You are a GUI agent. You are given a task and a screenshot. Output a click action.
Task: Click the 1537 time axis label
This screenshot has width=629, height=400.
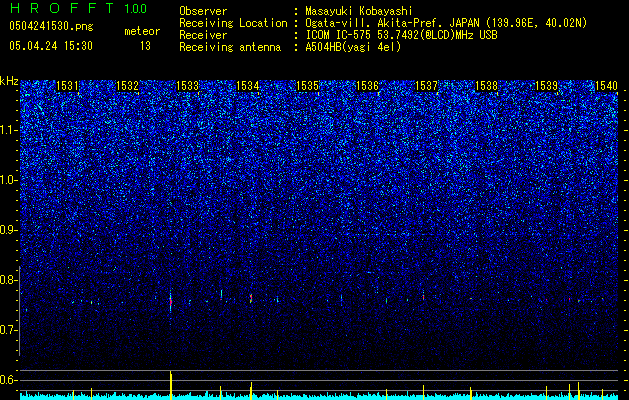point(426,86)
